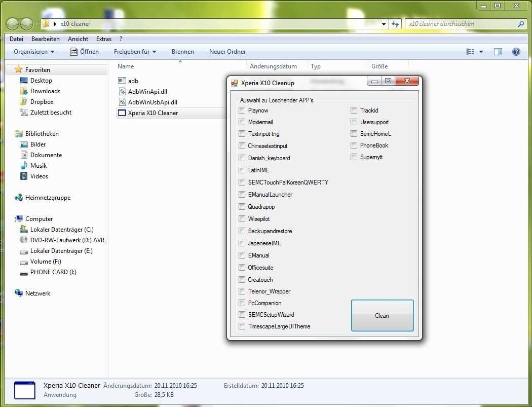Click the Xperia X10 Cleaner application icon
This screenshot has height=407, width=532.
[122, 113]
